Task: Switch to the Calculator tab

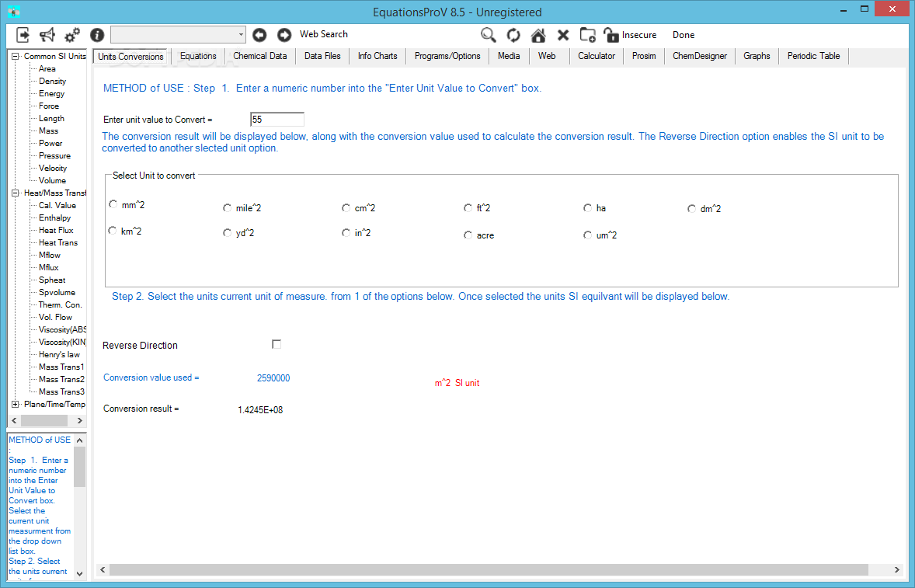Action: click(597, 56)
